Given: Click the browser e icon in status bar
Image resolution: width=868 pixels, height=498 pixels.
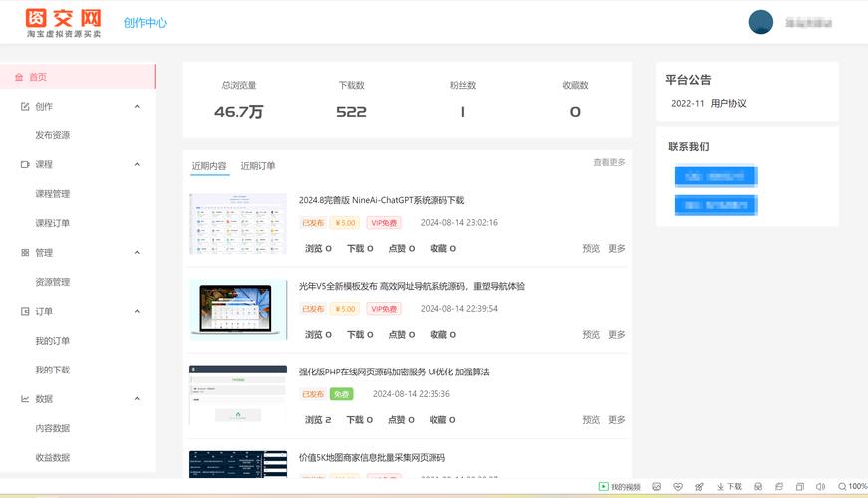Looking at the screenshot, I should tap(779, 487).
